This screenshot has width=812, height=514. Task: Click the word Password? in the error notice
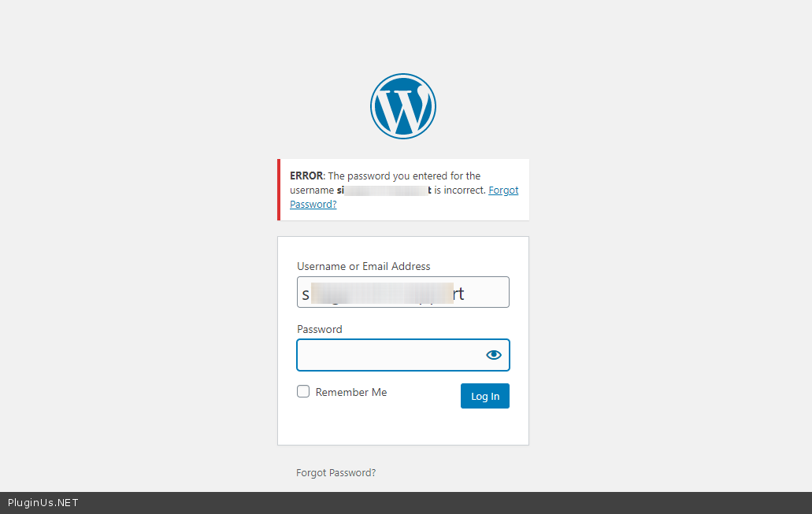[x=313, y=204]
